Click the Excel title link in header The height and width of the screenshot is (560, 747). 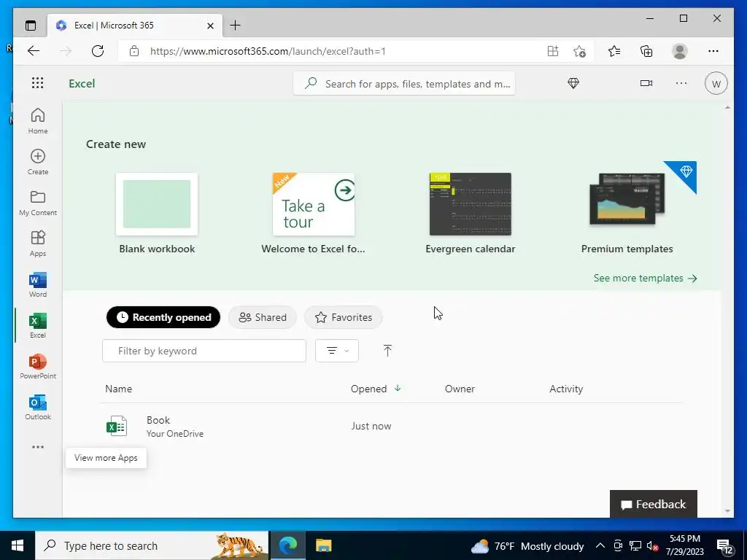coord(82,83)
